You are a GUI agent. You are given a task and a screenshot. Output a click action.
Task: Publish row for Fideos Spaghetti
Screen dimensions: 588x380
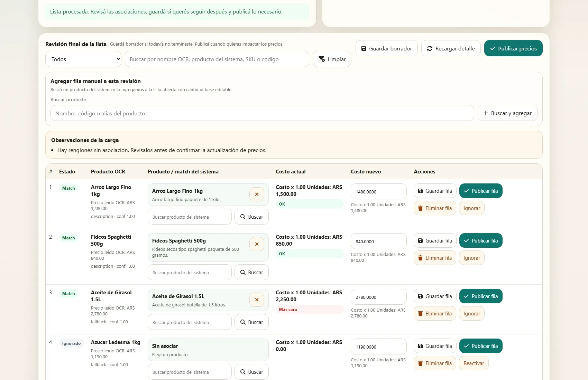click(x=481, y=241)
